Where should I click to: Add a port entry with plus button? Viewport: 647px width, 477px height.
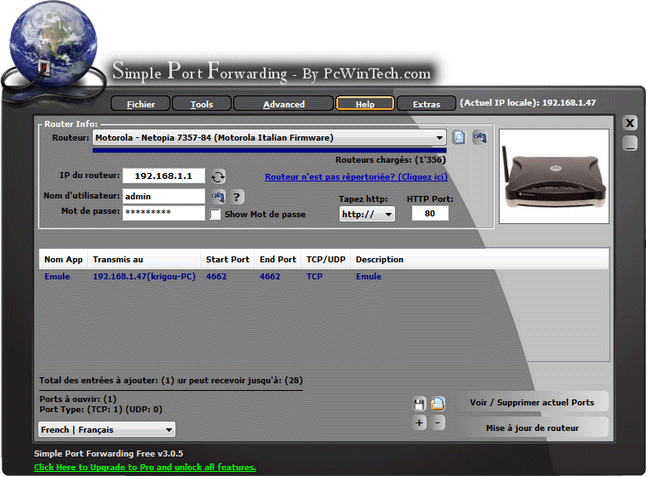point(419,423)
